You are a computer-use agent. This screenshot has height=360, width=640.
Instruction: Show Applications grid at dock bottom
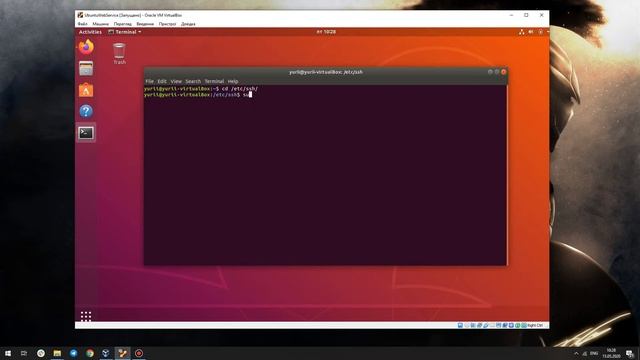pos(86,316)
